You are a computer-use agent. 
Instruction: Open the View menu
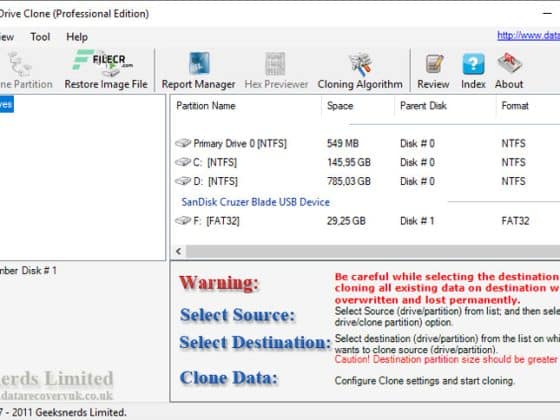pos(7,37)
